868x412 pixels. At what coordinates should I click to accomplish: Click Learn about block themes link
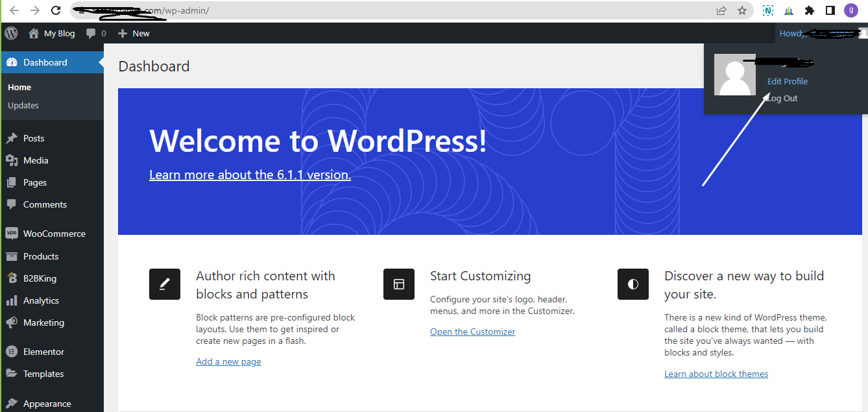(716, 374)
